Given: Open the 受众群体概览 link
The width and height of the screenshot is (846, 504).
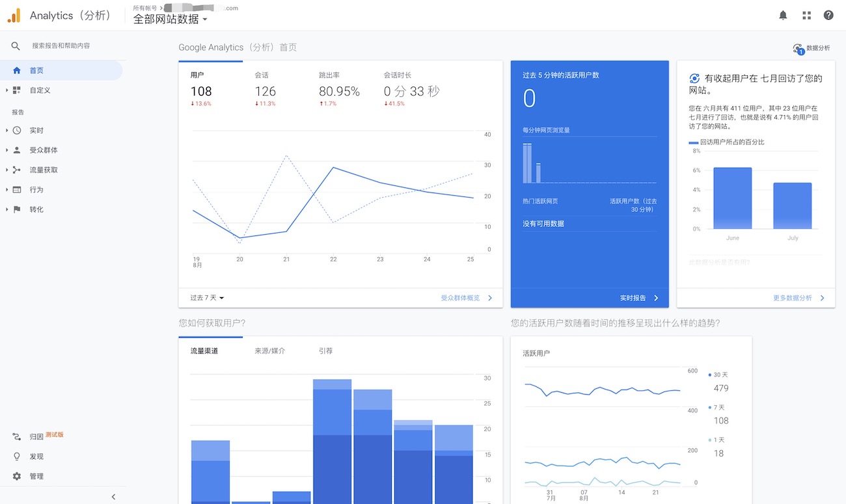Looking at the screenshot, I should coord(460,298).
